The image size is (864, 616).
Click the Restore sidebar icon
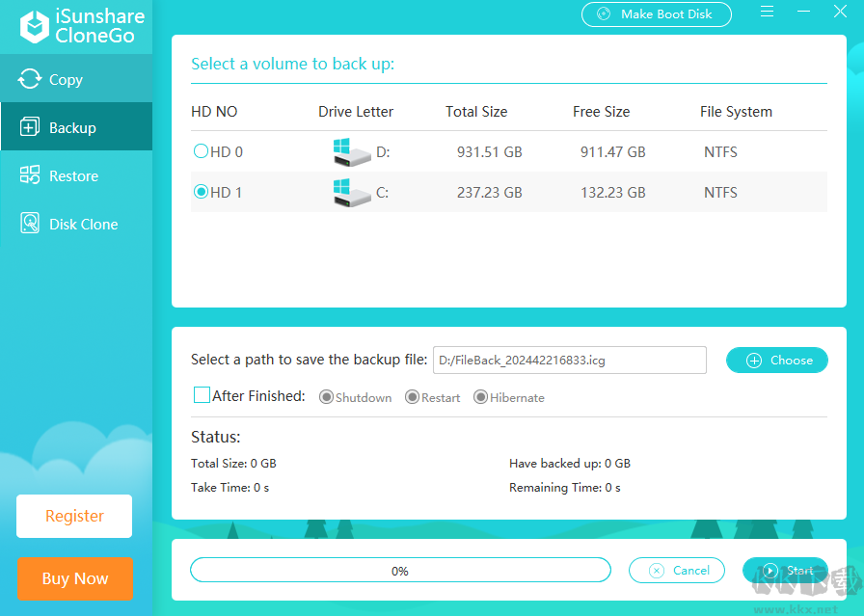pos(30,175)
